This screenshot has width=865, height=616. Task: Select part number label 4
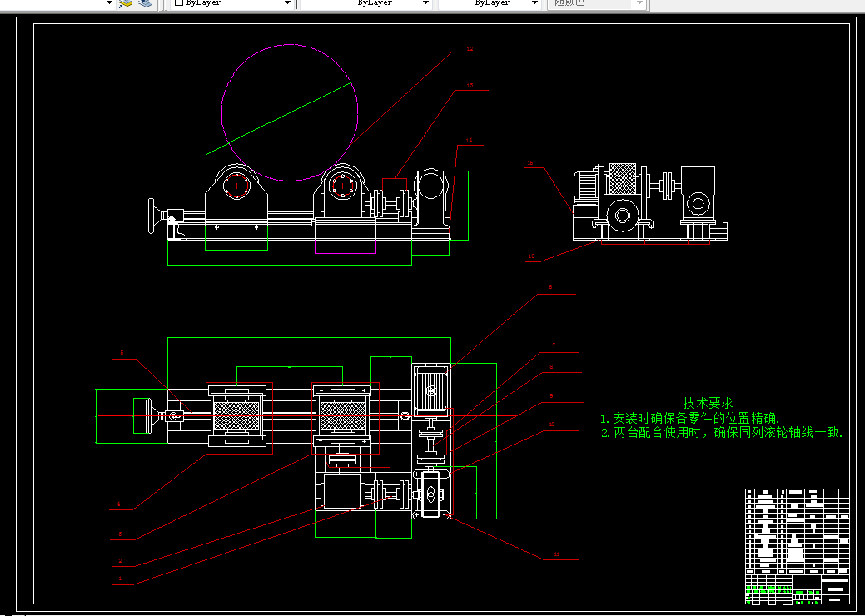[118, 504]
